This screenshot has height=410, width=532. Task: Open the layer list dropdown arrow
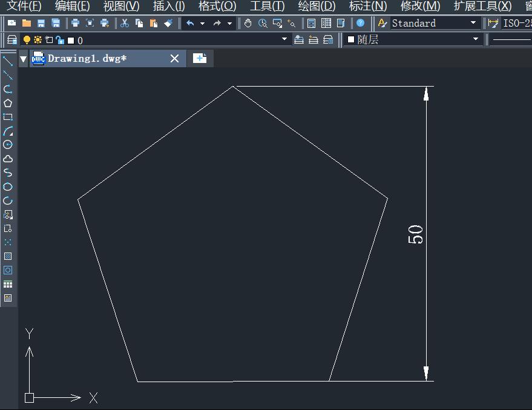[284, 40]
